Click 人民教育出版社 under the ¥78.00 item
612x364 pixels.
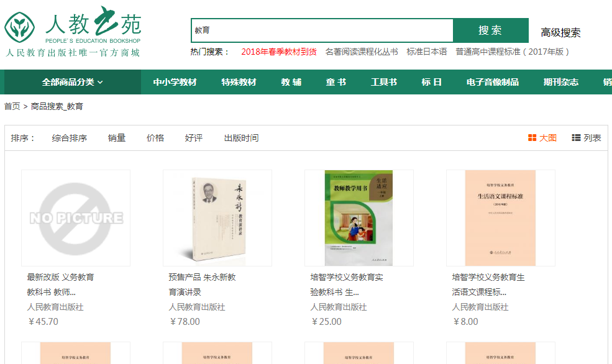[x=197, y=307]
